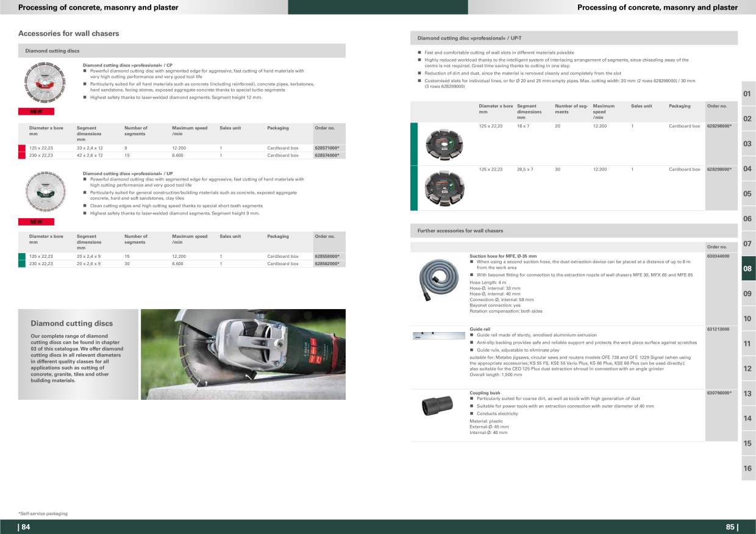Click segment dimensions 18 x 7
The height and width of the screenshot is (534, 756).
(x=523, y=126)
